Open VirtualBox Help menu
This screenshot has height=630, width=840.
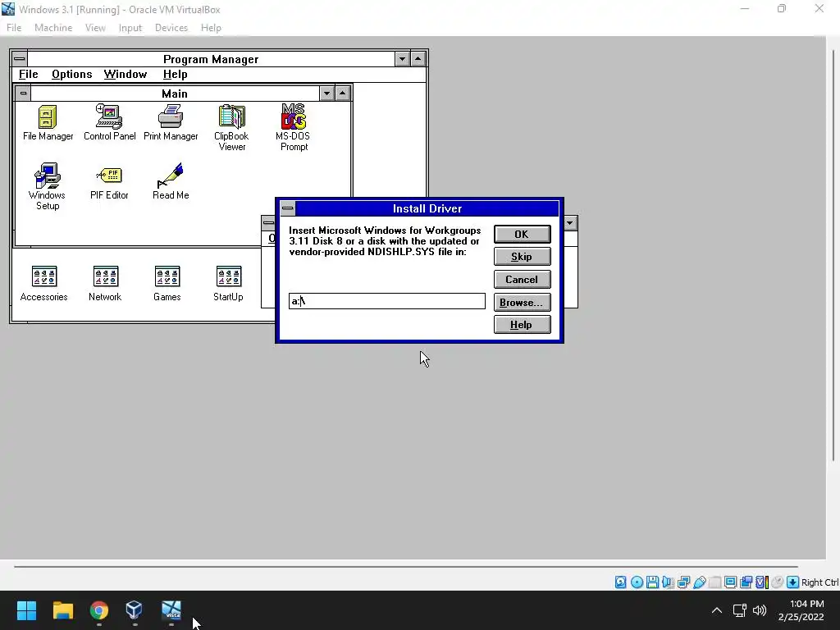click(211, 27)
